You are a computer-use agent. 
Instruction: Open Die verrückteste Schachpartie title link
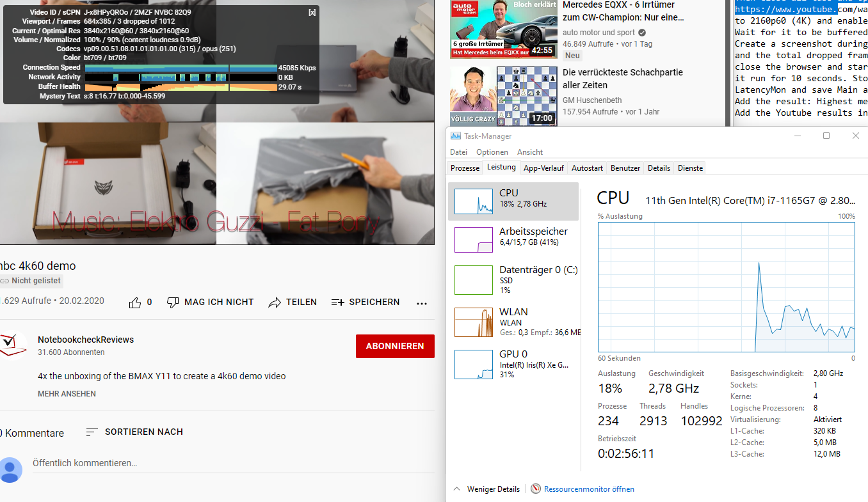tap(623, 79)
